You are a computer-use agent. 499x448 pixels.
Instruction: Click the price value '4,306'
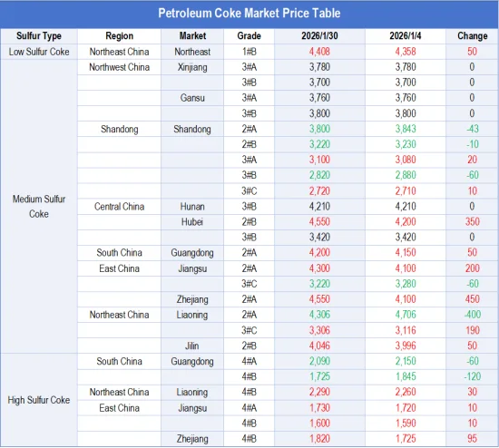319,315
